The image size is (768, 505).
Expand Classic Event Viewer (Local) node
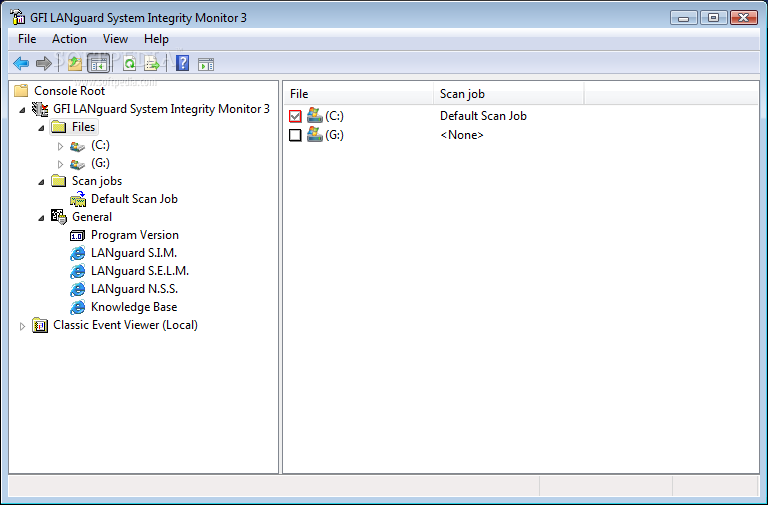(22, 326)
